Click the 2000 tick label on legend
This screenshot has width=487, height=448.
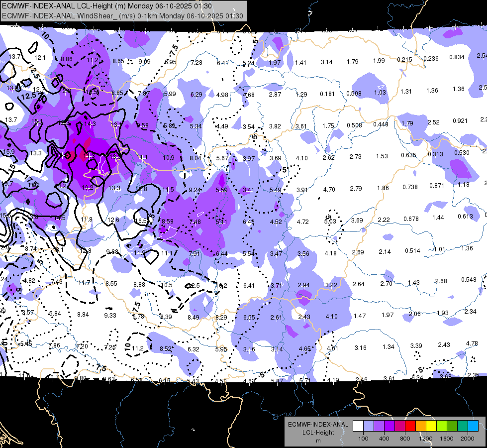pyautogui.click(x=468, y=439)
